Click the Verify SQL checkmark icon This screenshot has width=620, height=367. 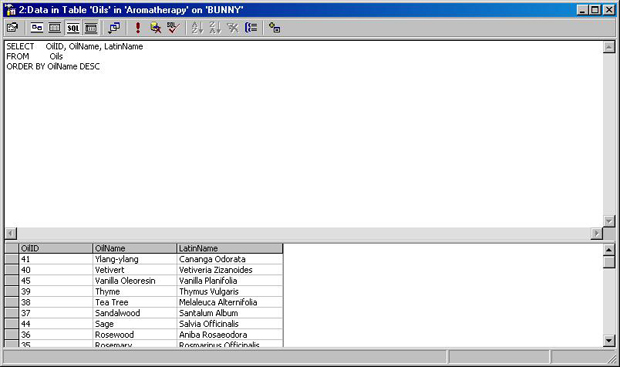[x=173, y=28]
